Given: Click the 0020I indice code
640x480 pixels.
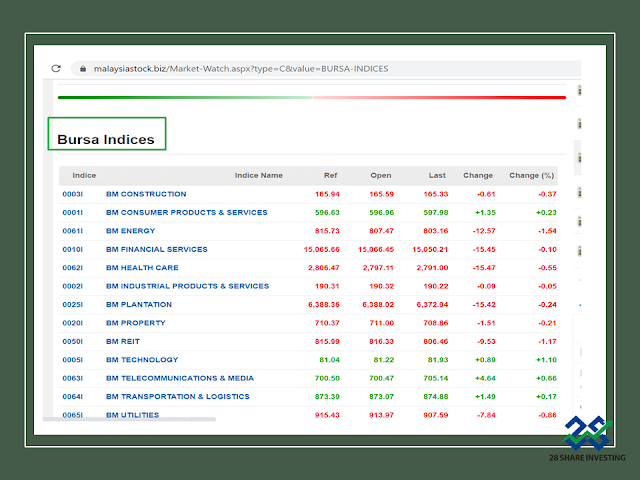Looking at the screenshot, I should click(73, 323).
